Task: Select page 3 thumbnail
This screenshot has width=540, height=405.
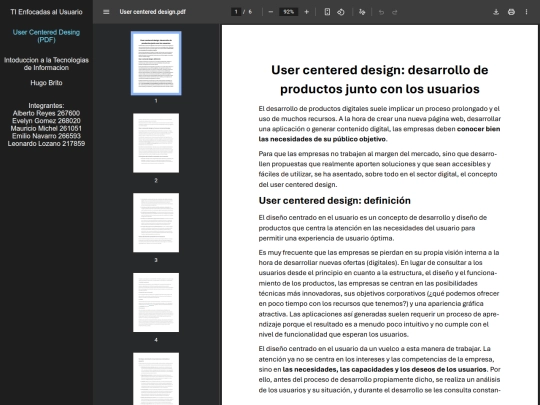Action: (156, 223)
